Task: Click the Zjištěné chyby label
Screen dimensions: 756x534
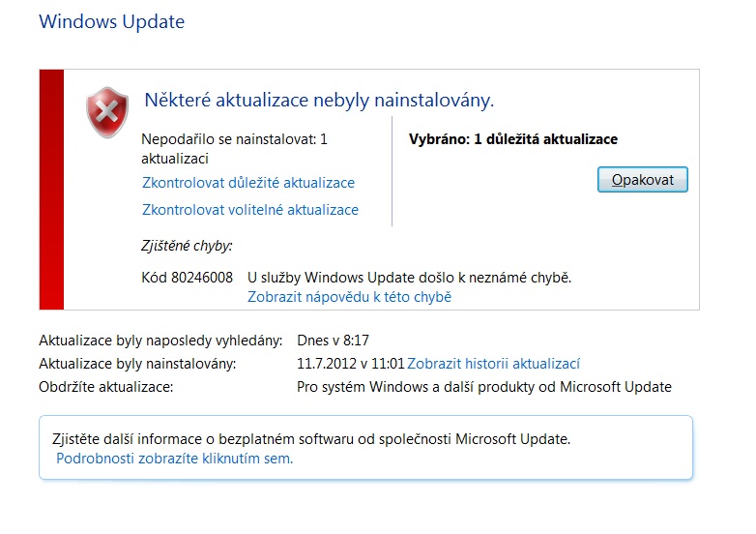Action: (187, 246)
